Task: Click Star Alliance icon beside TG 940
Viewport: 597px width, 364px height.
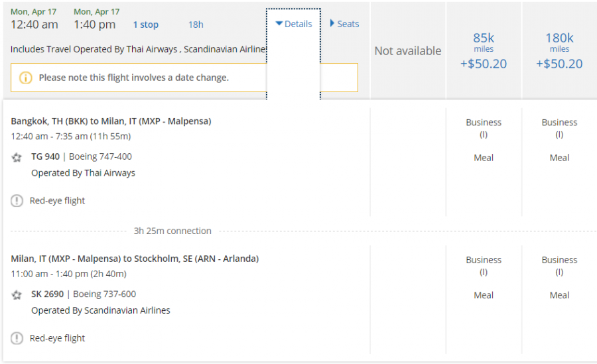Action: (x=17, y=157)
